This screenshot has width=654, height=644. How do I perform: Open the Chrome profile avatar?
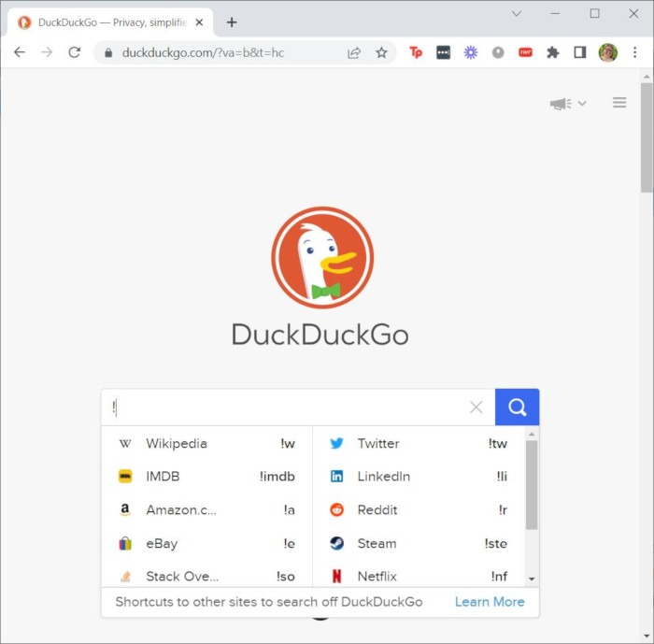pyautogui.click(x=607, y=52)
